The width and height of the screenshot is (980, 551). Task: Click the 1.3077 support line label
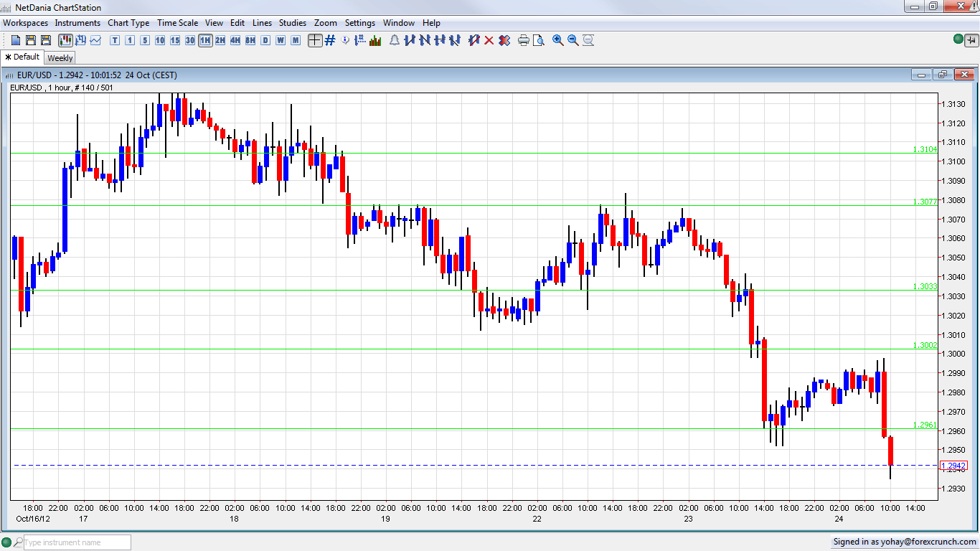click(925, 202)
